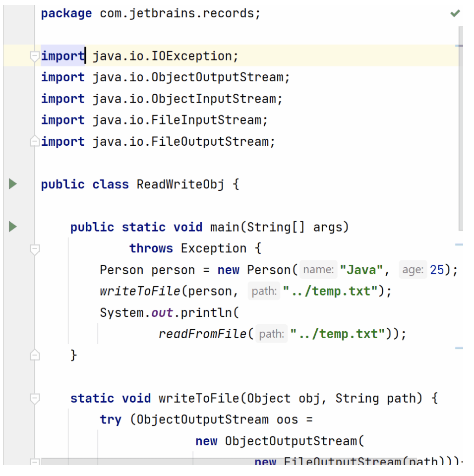Click the "name:" parameter hint
This screenshot has width=474, height=476.
[x=318, y=270]
